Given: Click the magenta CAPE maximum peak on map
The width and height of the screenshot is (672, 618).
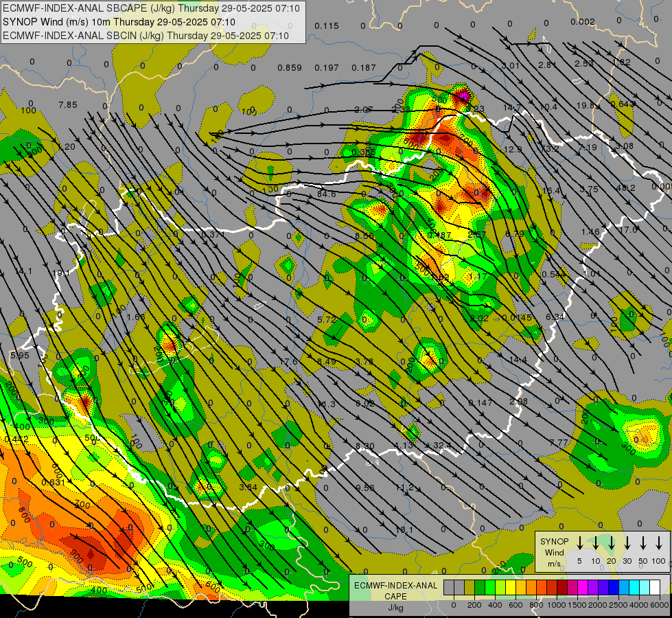Looking at the screenshot, I should pos(463,95).
